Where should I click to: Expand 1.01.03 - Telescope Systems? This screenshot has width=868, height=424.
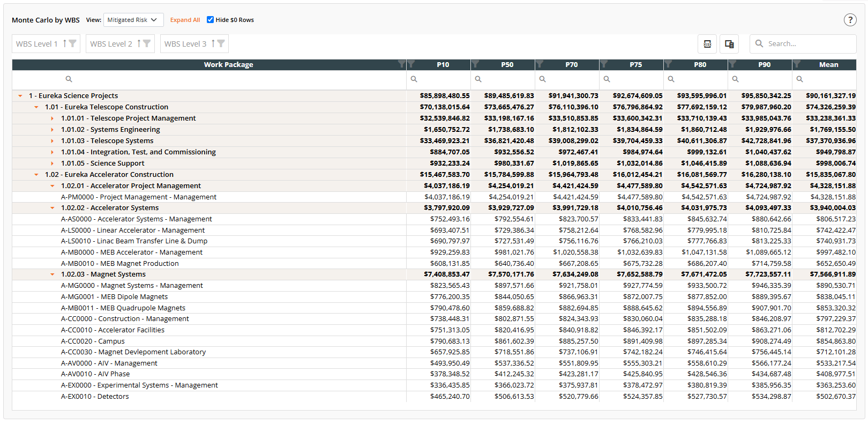pos(52,141)
